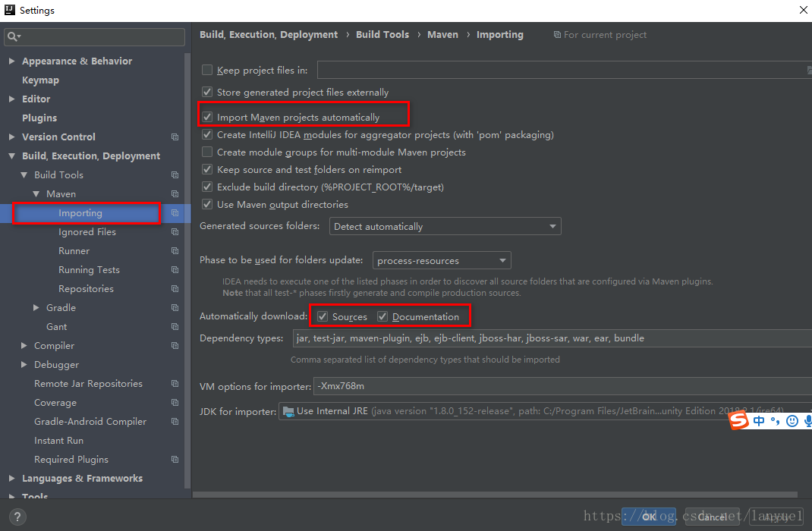Image resolution: width=812 pixels, height=531 pixels.
Task: Click the OK button
Action: pos(648,517)
